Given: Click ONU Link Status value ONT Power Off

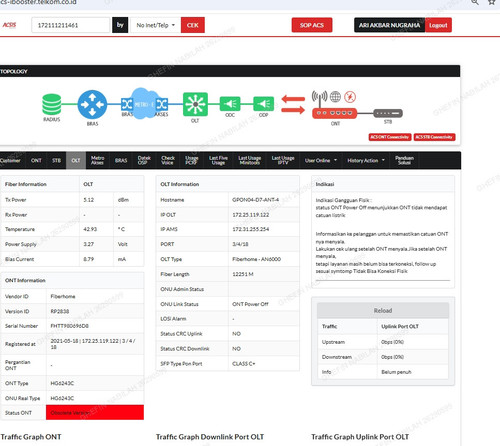Looking at the screenshot, I should [250, 304].
